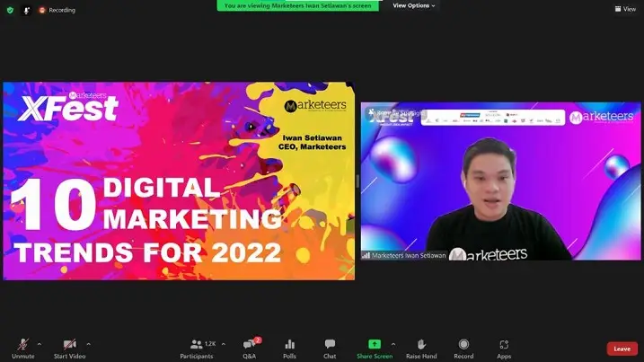
Task: Click the Recording indicator
Action: (57, 10)
